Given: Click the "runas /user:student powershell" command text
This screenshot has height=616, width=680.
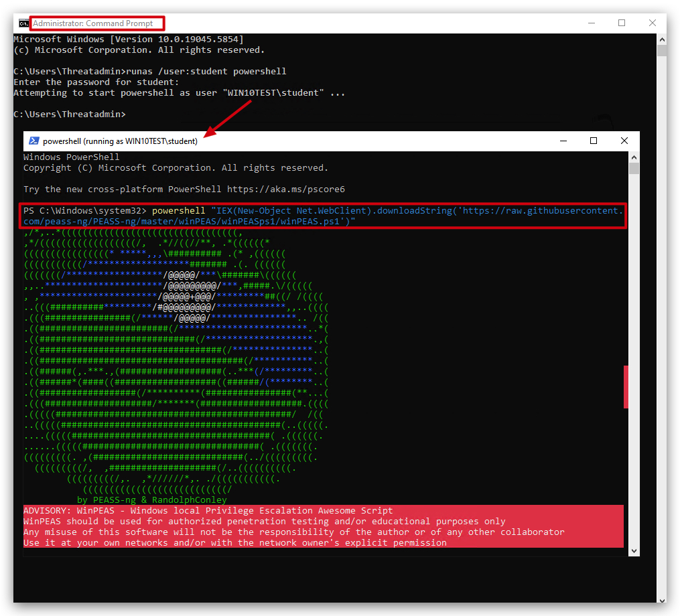Looking at the screenshot, I should click(x=206, y=72).
